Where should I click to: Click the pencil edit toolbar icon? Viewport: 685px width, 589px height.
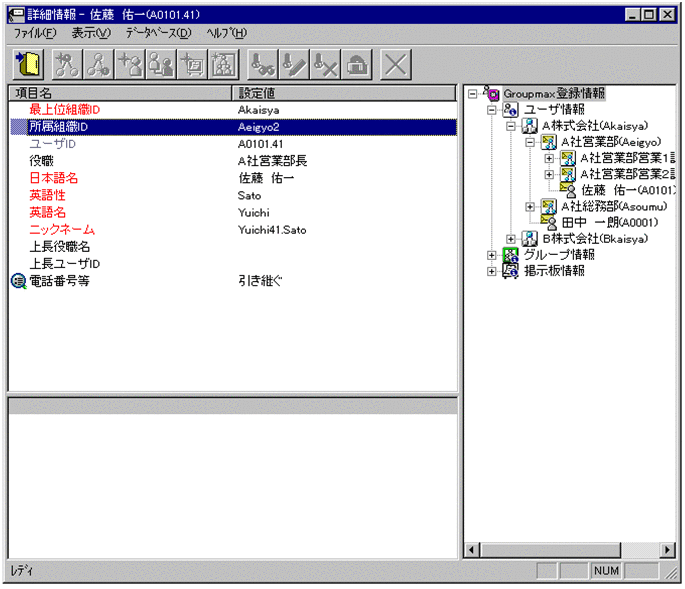(294, 65)
